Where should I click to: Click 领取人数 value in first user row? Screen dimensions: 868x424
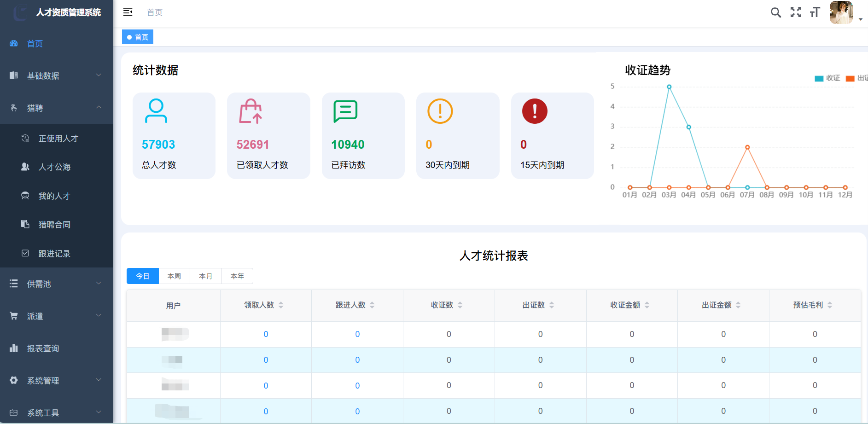pyautogui.click(x=266, y=334)
